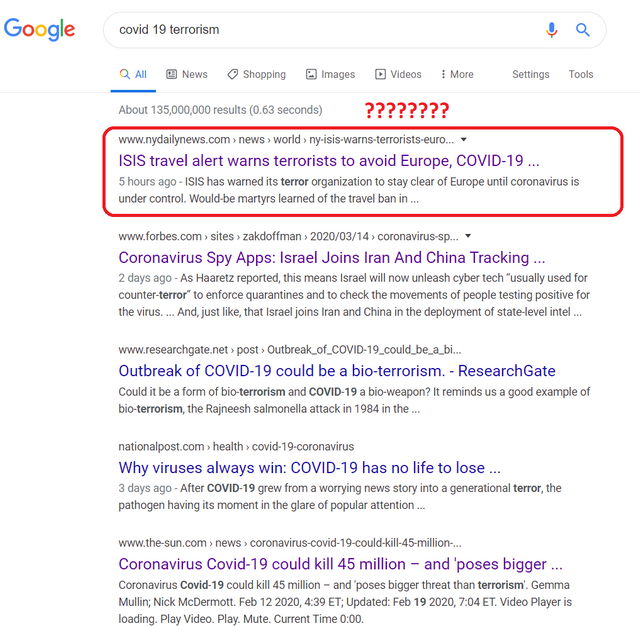Expand the arrow beside the nydailynews.com URL
The height and width of the screenshot is (626, 640).
[464, 140]
